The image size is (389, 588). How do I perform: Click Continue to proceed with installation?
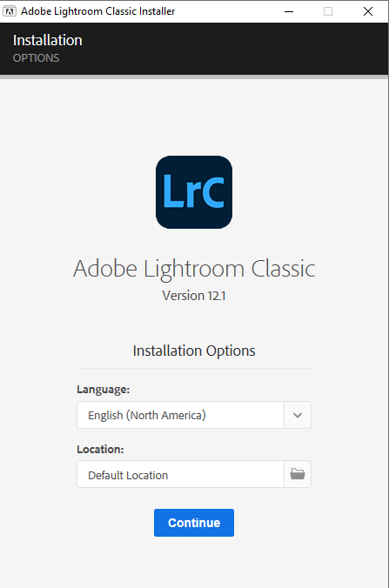(x=194, y=523)
